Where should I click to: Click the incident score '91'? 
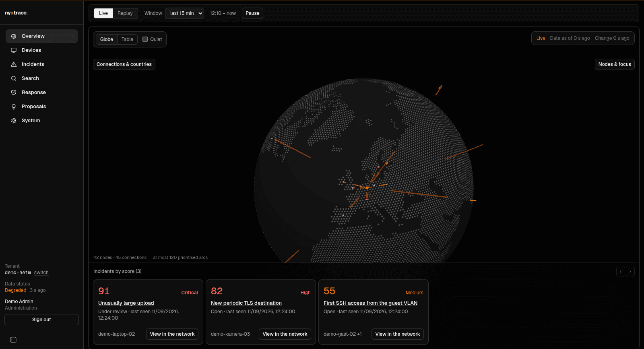pos(104,291)
